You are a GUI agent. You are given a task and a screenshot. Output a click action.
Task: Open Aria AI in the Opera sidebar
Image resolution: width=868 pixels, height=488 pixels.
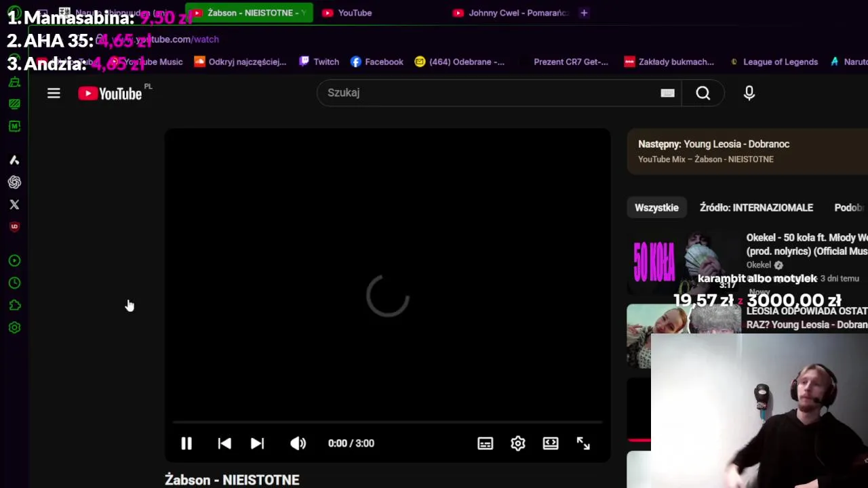pos(14,160)
